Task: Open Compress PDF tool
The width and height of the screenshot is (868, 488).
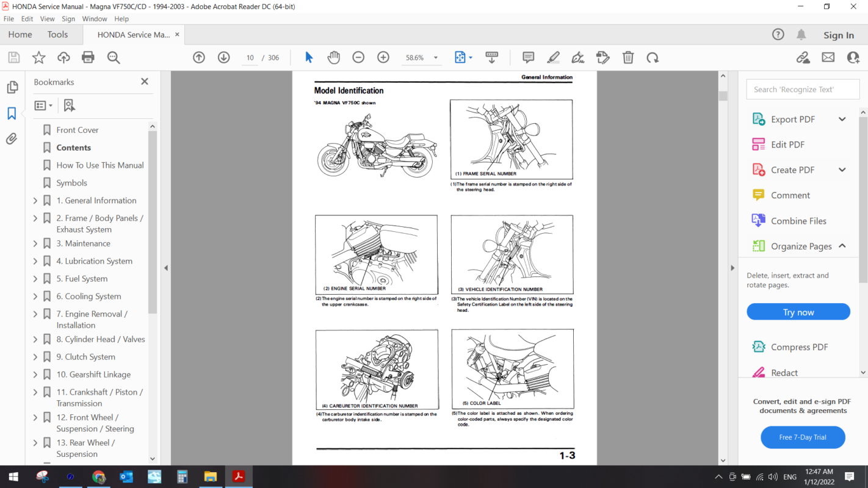Action: 799,347
